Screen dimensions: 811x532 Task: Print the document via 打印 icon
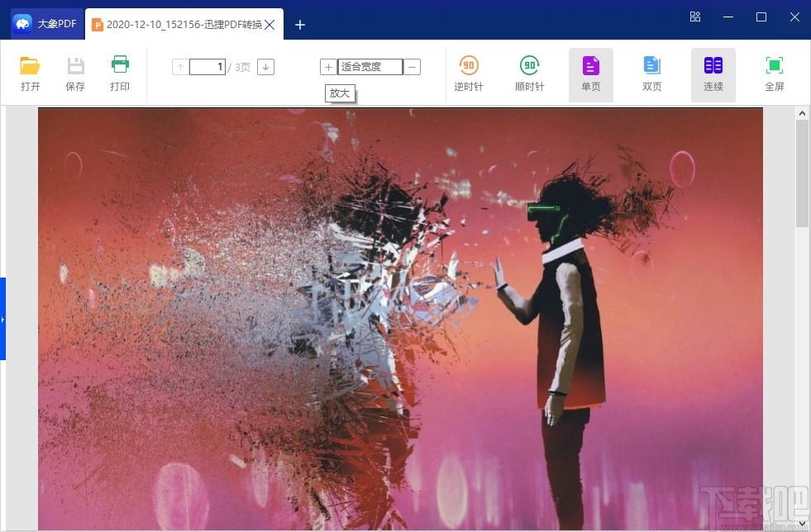(120, 74)
